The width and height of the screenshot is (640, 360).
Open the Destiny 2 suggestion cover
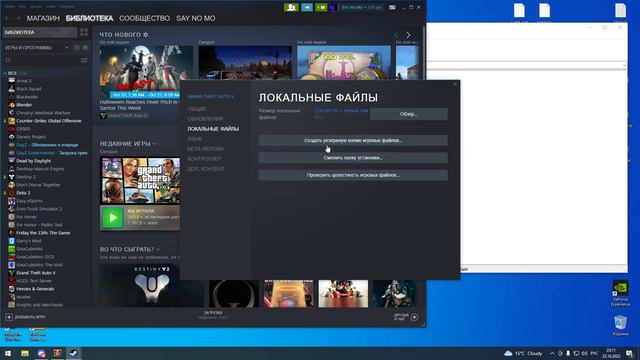coord(152,285)
